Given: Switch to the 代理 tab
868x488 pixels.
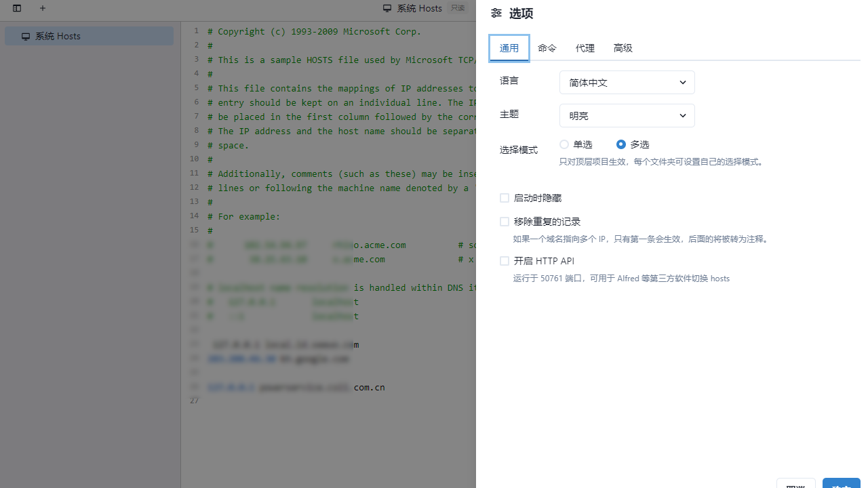Looking at the screenshot, I should [x=585, y=48].
